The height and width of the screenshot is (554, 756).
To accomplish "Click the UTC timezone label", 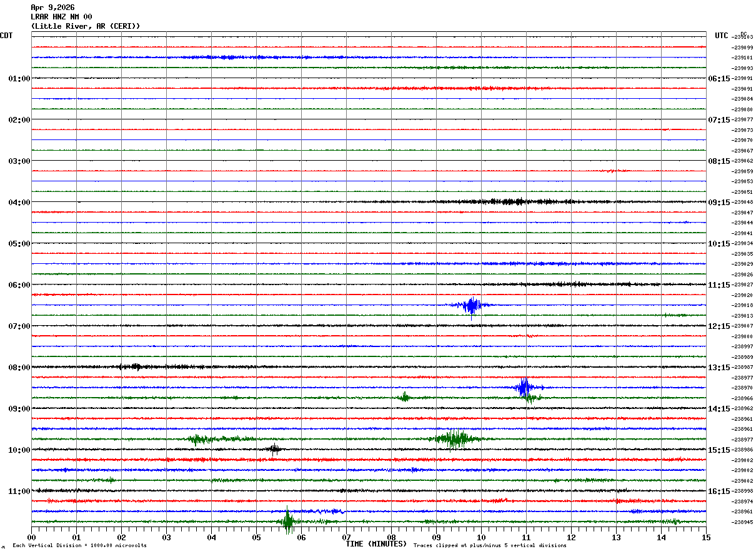I will tap(722, 36).
